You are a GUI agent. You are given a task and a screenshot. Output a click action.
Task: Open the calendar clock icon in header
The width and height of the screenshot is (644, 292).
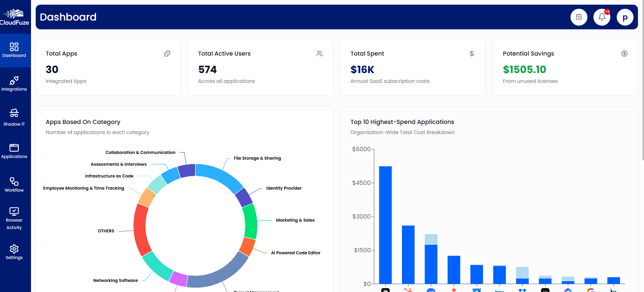579,17
